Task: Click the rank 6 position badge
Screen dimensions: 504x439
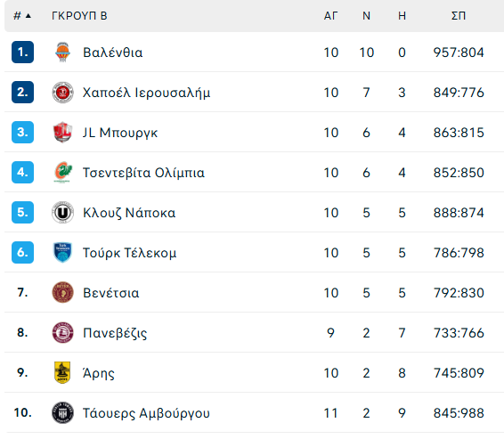Action: click(x=22, y=252)
